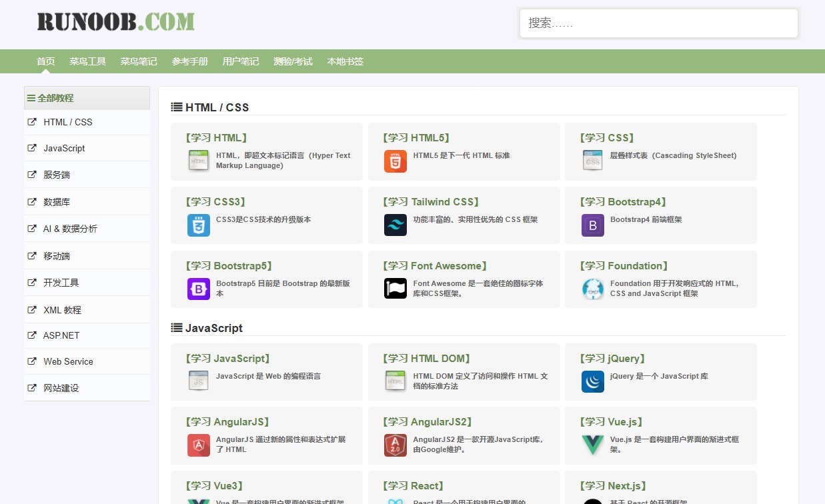825x504 pixels.
Task: Click the Bootstrap5 purple icon
Action: (198, 289)
